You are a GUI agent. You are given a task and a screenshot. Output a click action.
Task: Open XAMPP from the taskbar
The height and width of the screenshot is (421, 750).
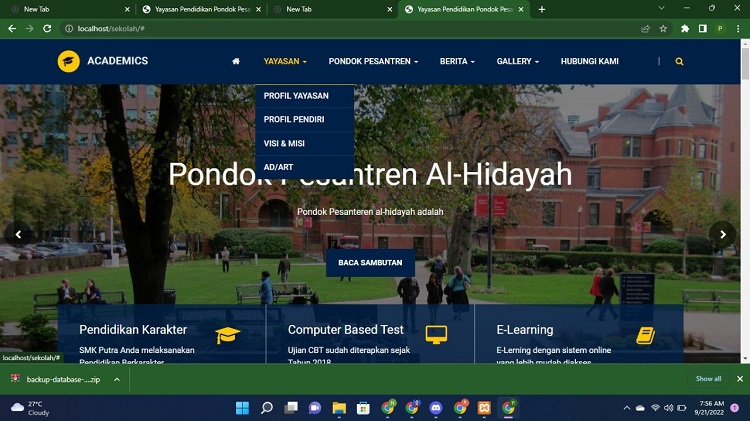pos(484,408)
